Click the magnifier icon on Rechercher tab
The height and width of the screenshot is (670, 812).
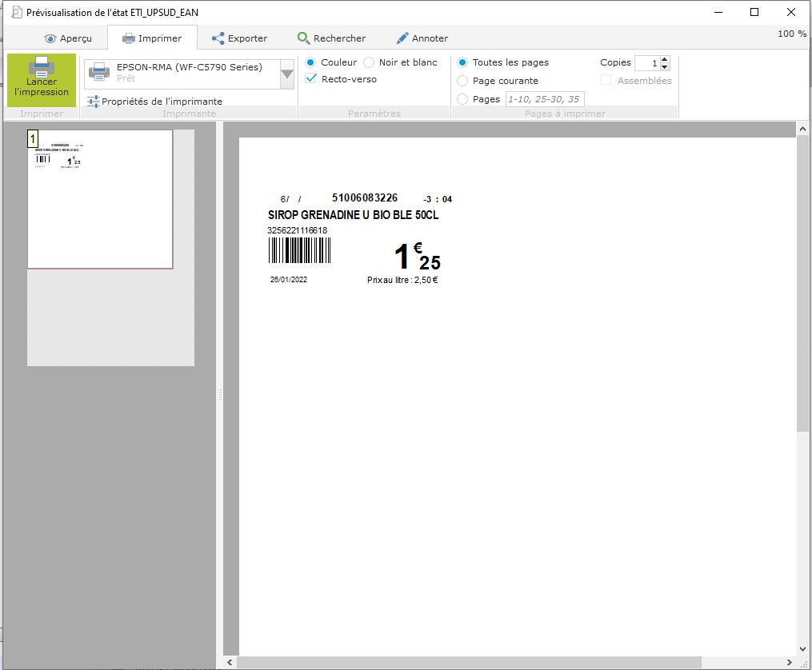pyautogui.click(x=303, y=38)
